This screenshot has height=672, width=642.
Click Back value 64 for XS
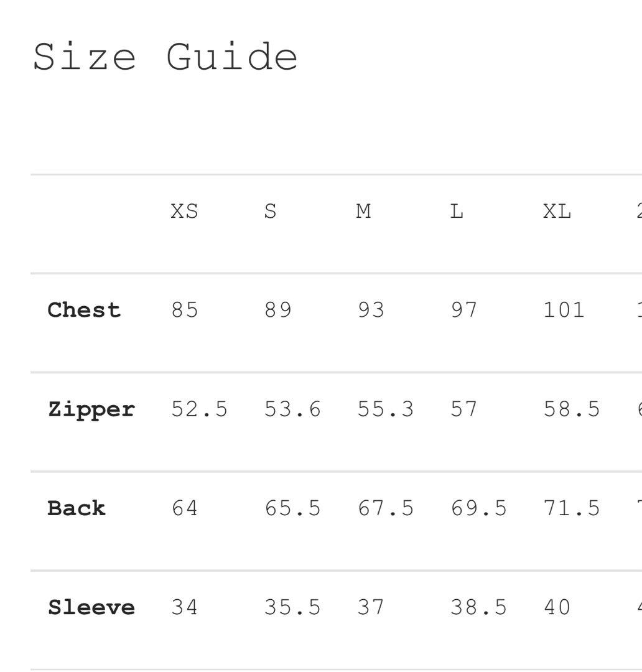point(185,508)
